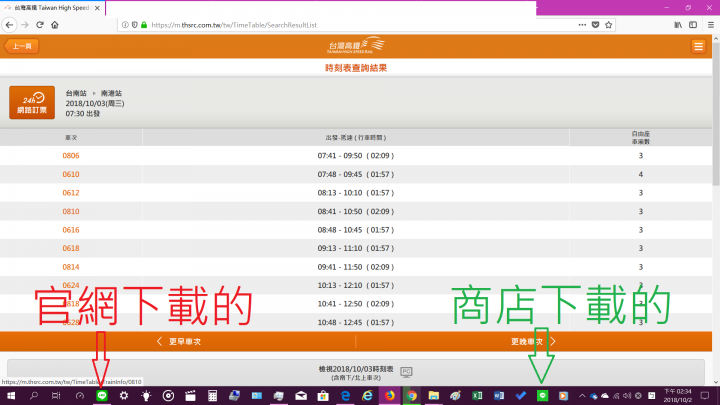Close the Taiwan High Speed Rail tab
This screenshot has width=720, height=405.
pos(97,8)
